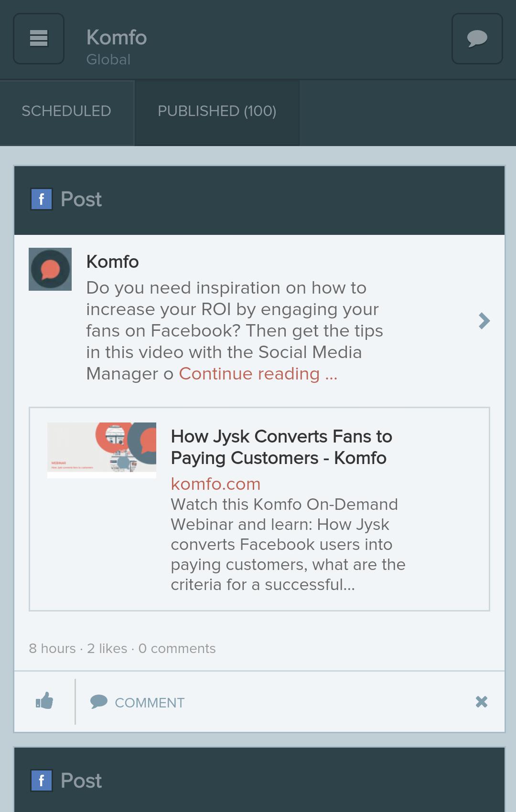This screenshot has height=812, width=516.
Task: Click the 0 comments counter
Action: pos(177,648)
